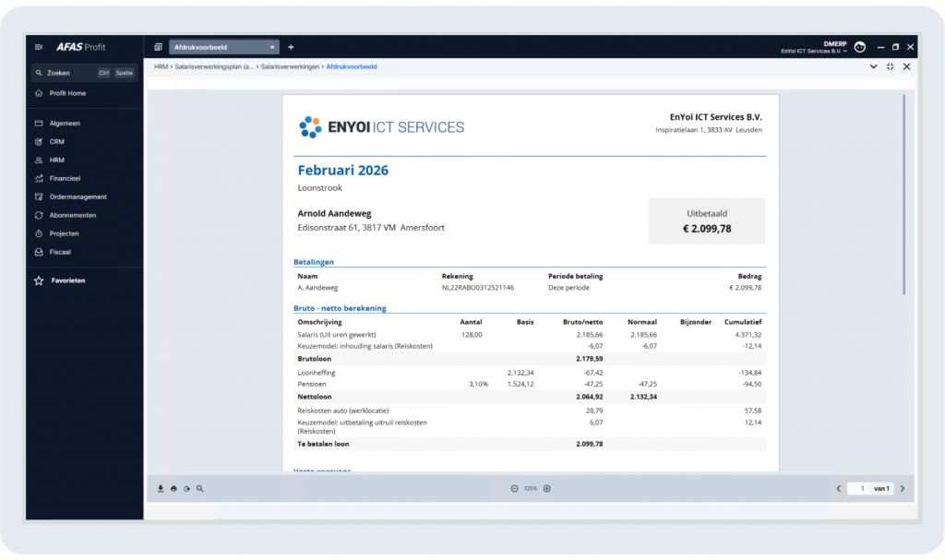Image resolution: width=945 pixels, height=560 pixels.
Task: Open the EnYoi ICT Services B.V. environment dropdown
Action: [814, 52]
